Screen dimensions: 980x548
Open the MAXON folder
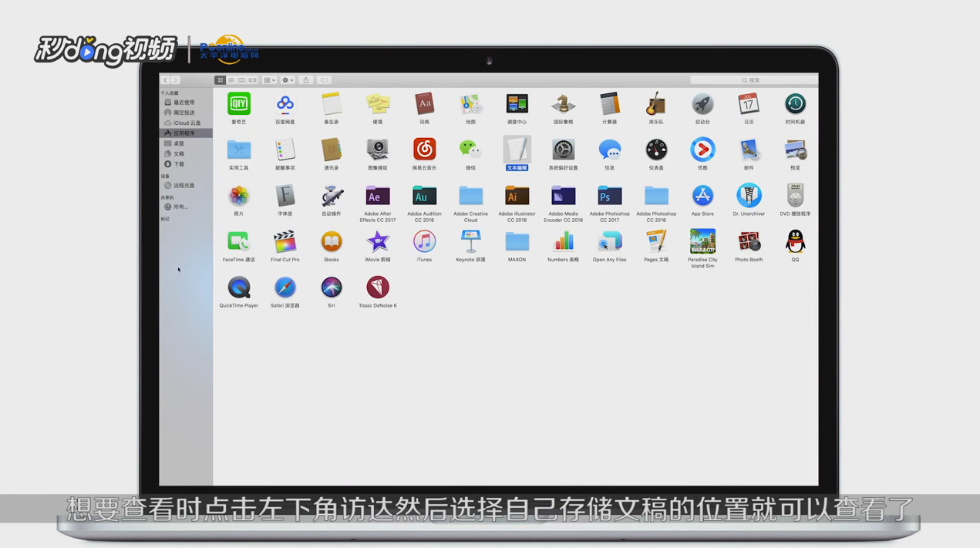pos(517,241)
